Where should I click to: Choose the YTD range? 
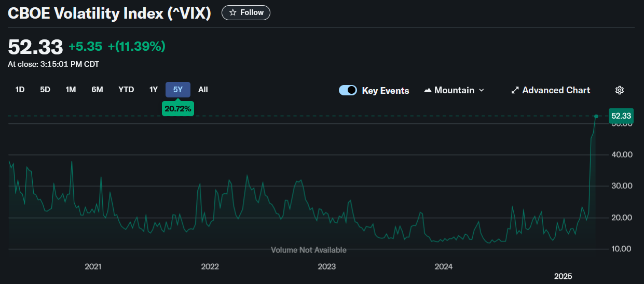point(126,90)
